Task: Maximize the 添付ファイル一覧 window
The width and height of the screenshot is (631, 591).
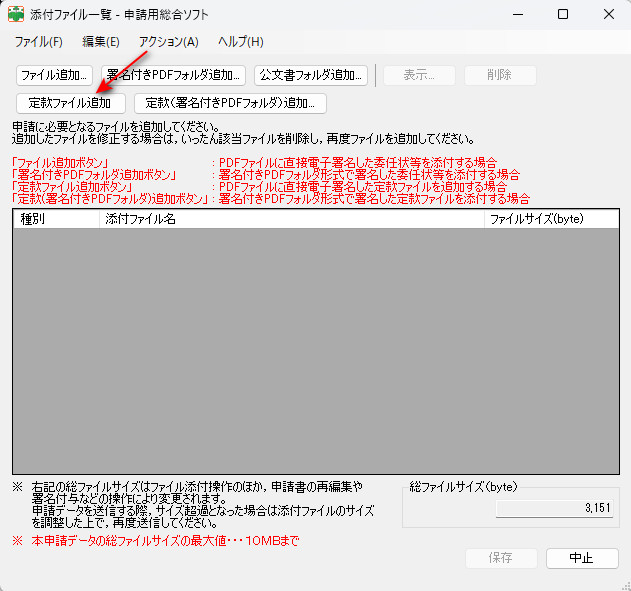Action: click(x=563, y=15)
